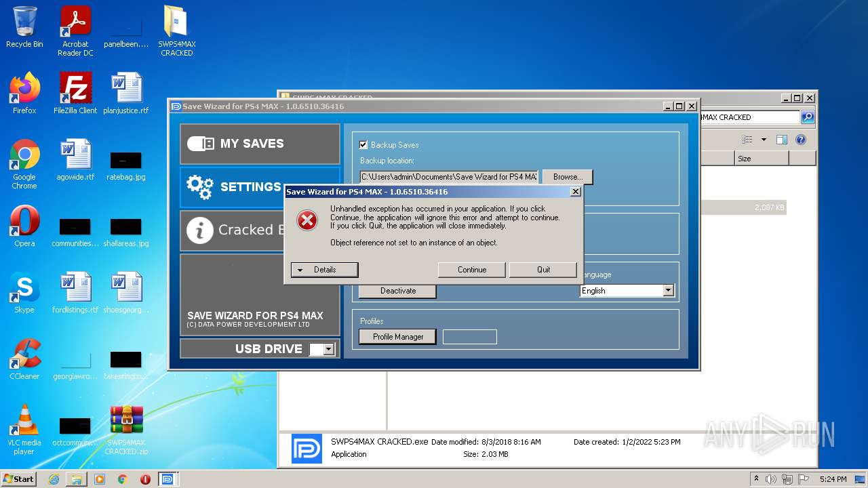Launch Firefox from desktop shortcut
Viewport: 868px width, 488px height.
coord(24,94)
